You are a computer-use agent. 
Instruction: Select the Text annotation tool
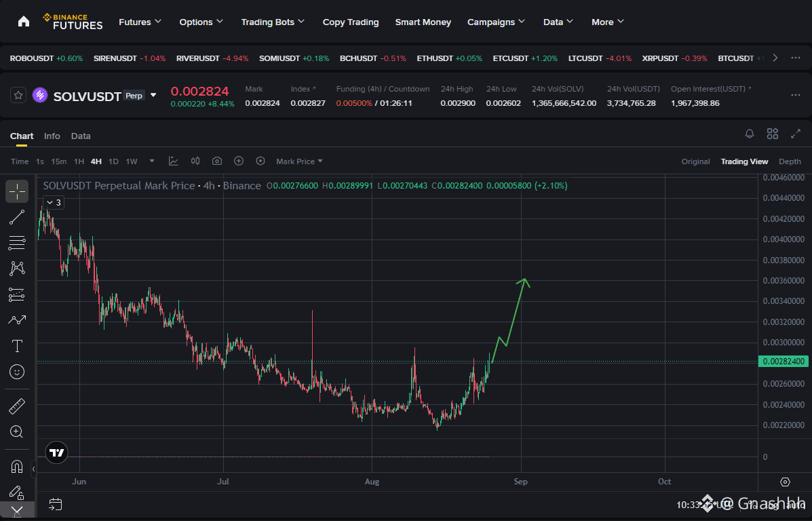click(x=17, y=346)
